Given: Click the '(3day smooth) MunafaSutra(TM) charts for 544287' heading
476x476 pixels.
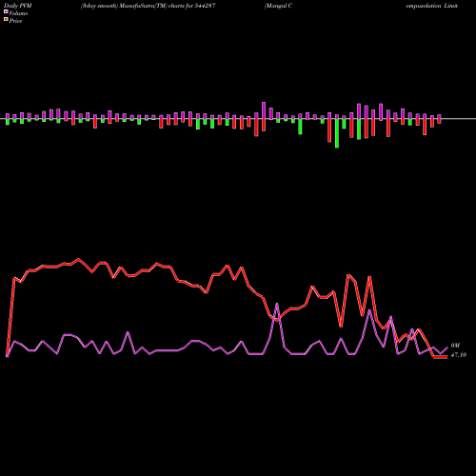Looking at the screenshot, I should [x=149, y=6].
